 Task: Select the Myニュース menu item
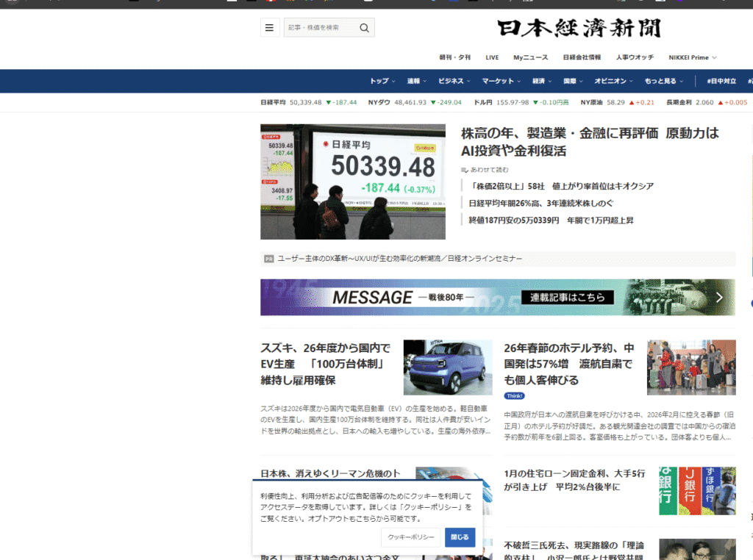coord(530,57)
